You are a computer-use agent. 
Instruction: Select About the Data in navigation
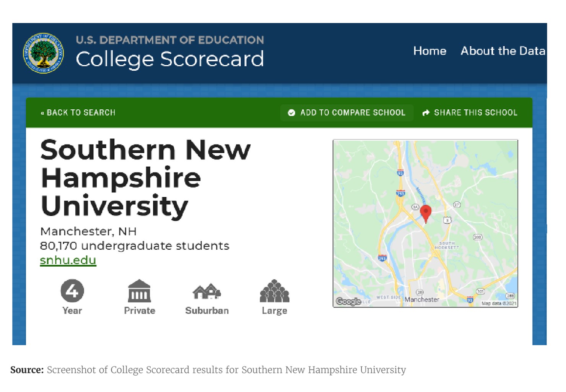point(503,51)
